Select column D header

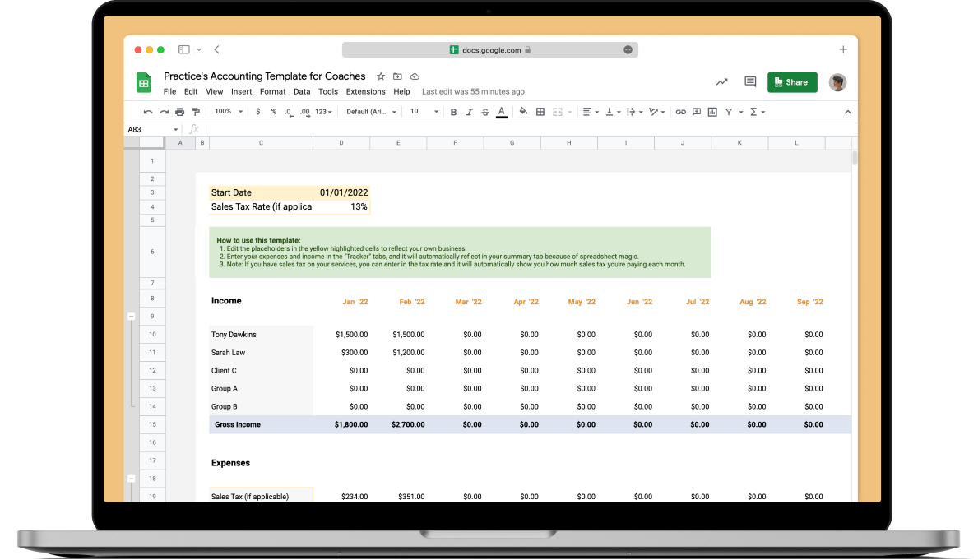pyautogui.click(x=341, y=143)
